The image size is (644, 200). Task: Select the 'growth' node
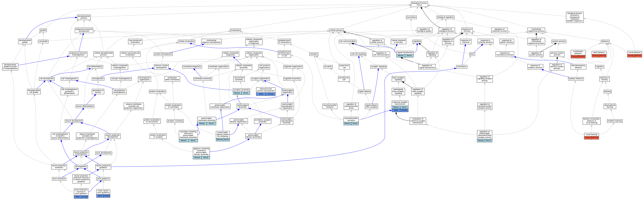[43, 30]
